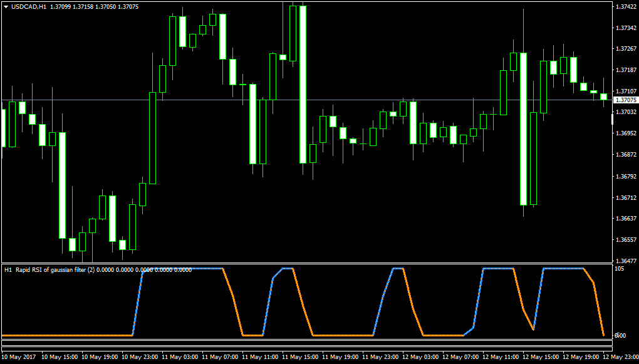This screenshot has width=639, height=364.
Task: Click the 1.37267 price scale label
Action: [626, 48]
